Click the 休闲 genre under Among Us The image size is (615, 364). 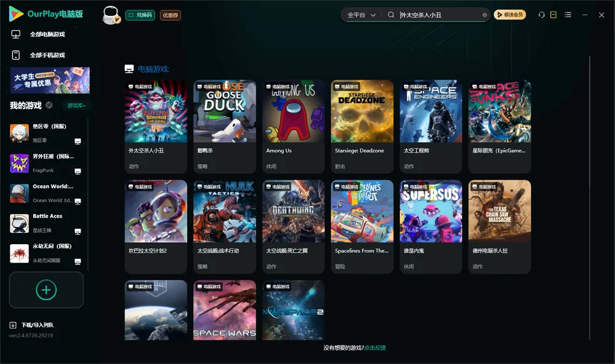(271, 166)
